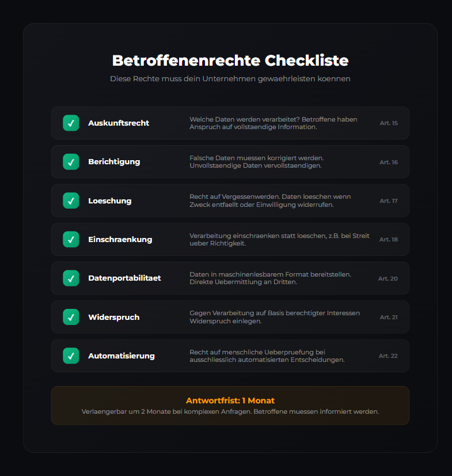
Task: Uncheck the Berichtigung checkbox
Action: [71, 162]
